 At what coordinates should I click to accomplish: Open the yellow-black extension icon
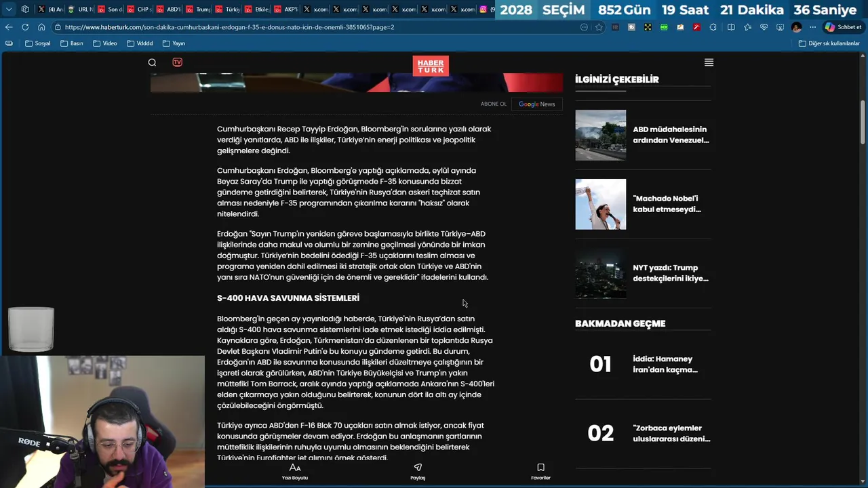(x=648, y=27)
